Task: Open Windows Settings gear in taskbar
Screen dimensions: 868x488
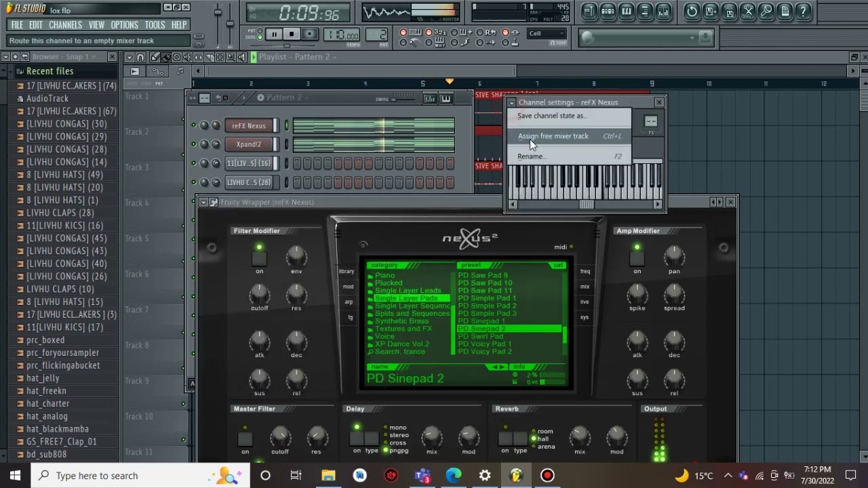Action: tap(485, 475)
